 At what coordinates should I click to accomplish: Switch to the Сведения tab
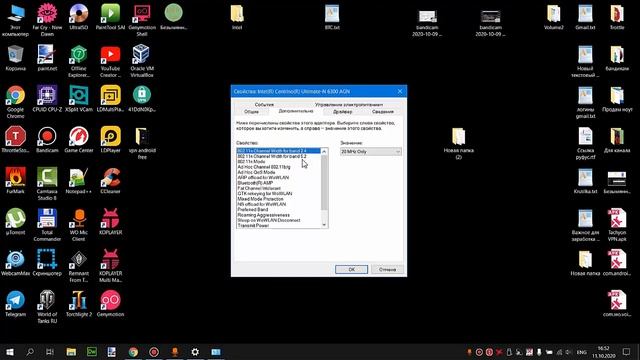click(x=382, y=111)
